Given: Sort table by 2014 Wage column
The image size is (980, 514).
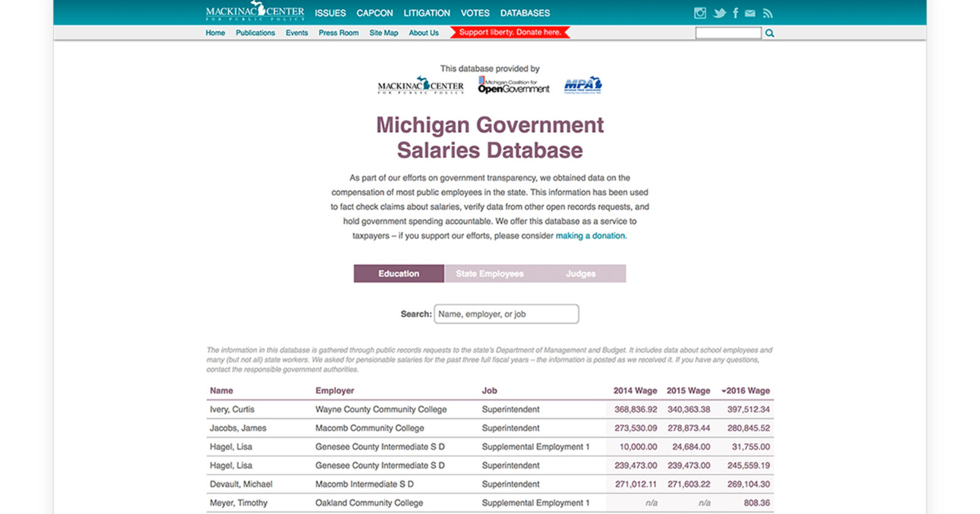Looking at the screenshot, I should click(x=635, y=390).
